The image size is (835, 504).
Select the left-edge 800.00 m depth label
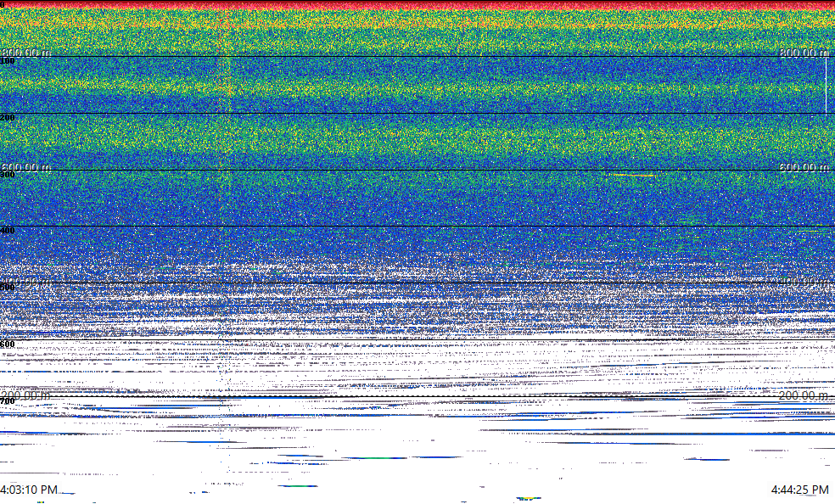25,53
